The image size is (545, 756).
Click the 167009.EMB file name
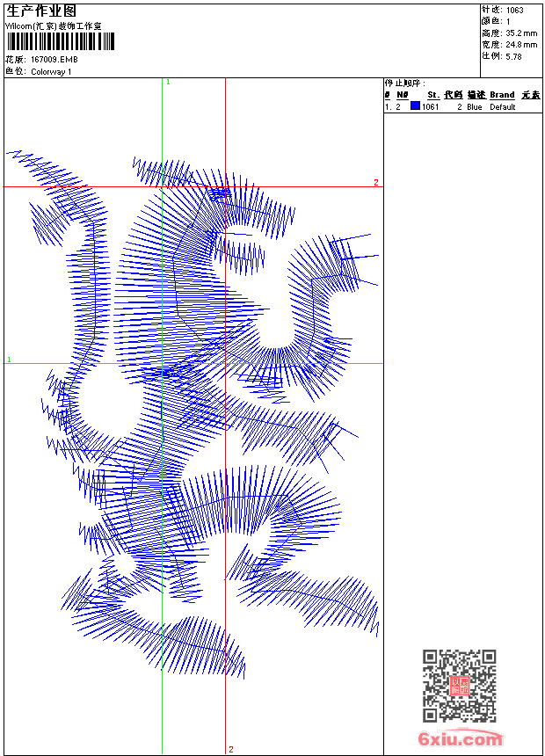click(56, 60)
